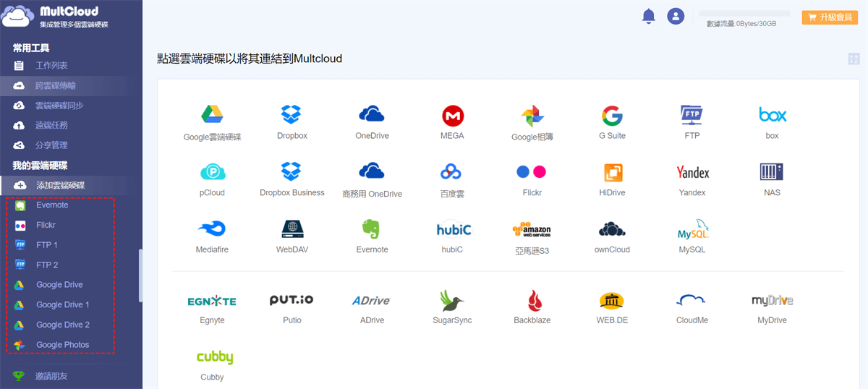
Task: Choose the WebDAV icon
Action: [x=292, y=229]
